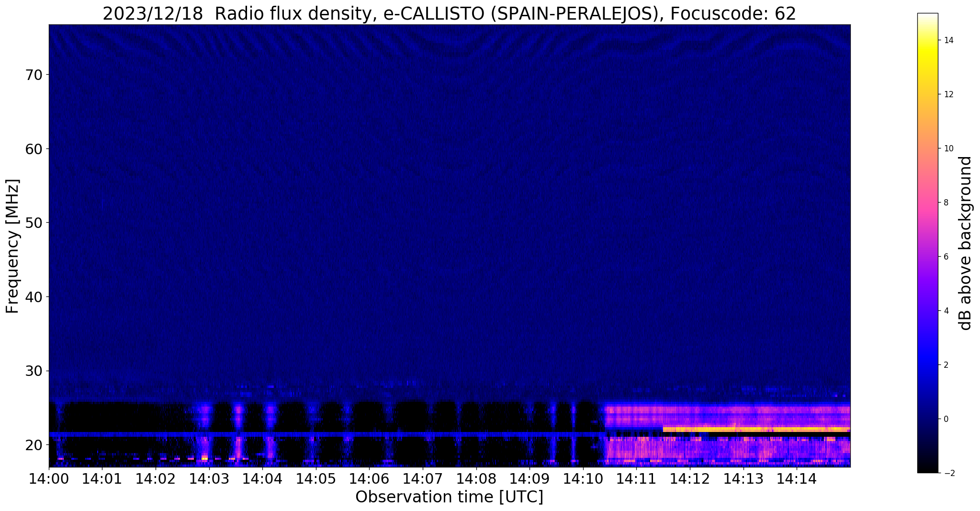Click the bright yellow 22 MHz emission band
The image size is (980, 511).
click(756, 429)
